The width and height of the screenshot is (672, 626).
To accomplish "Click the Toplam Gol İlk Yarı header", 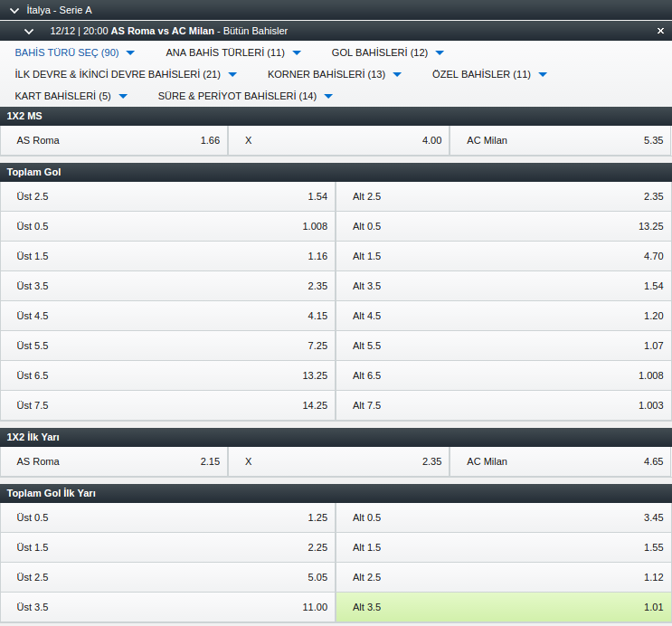I will (x=336, y=494).
